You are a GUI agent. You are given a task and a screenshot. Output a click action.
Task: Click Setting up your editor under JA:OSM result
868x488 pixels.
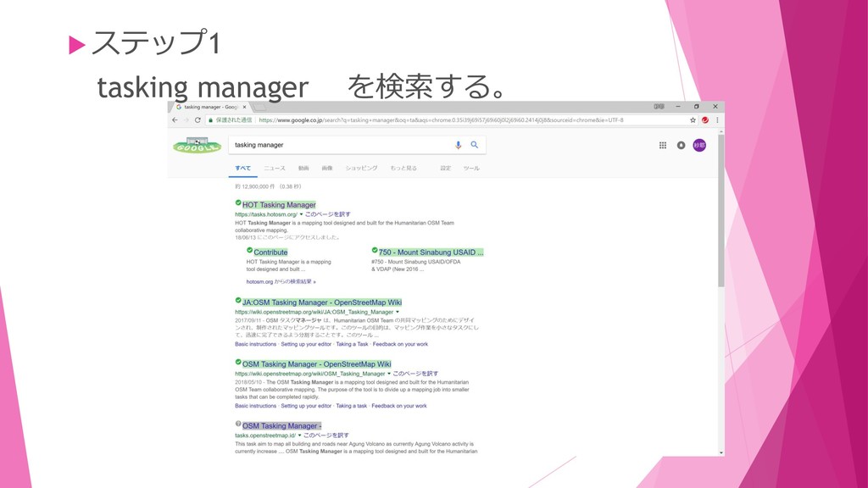pyautogui.click(x=306, y=344)
